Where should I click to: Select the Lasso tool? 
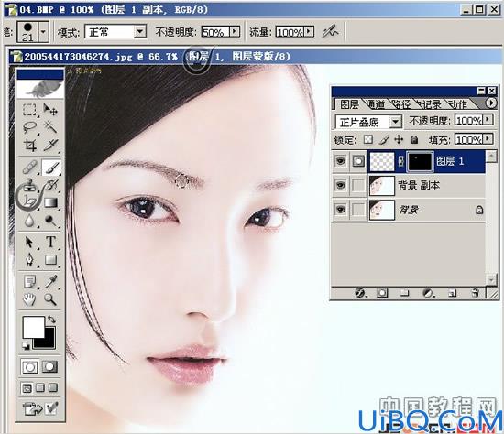[30, 127]
